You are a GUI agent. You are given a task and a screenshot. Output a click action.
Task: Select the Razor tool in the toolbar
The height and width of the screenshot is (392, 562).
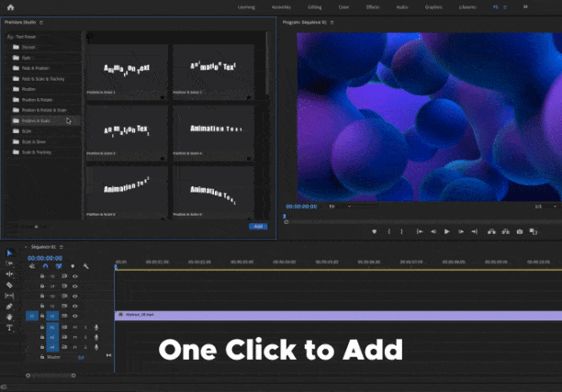point(10,285)
